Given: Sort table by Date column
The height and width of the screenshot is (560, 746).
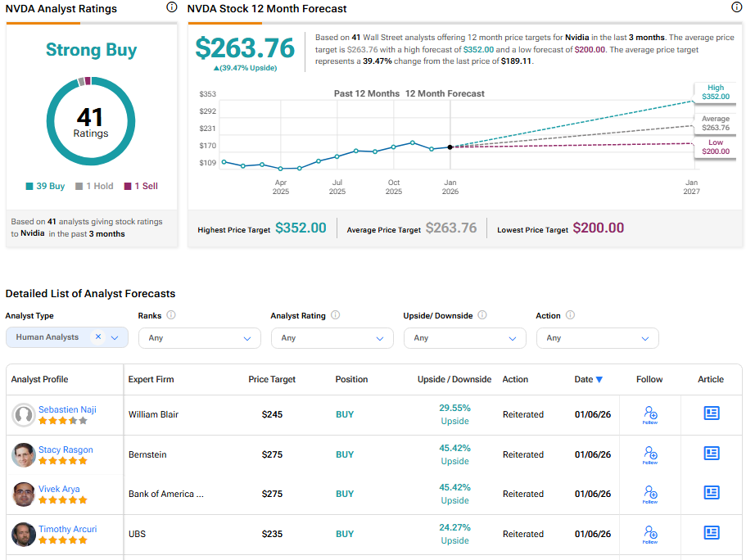Looking at the screenshot, I should click(x=588, y=379).
